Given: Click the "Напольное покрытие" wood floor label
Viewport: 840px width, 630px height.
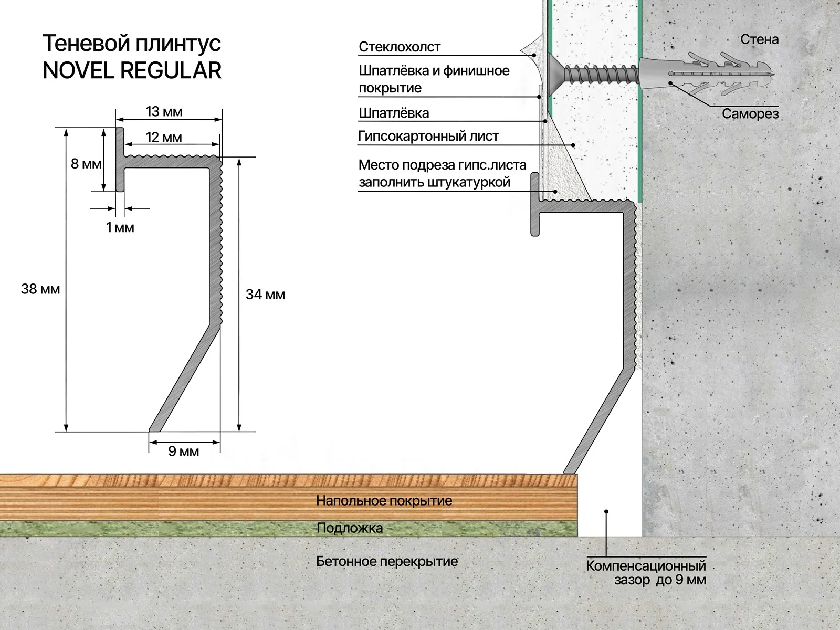Looking at the screenshot, I should 384,500.
